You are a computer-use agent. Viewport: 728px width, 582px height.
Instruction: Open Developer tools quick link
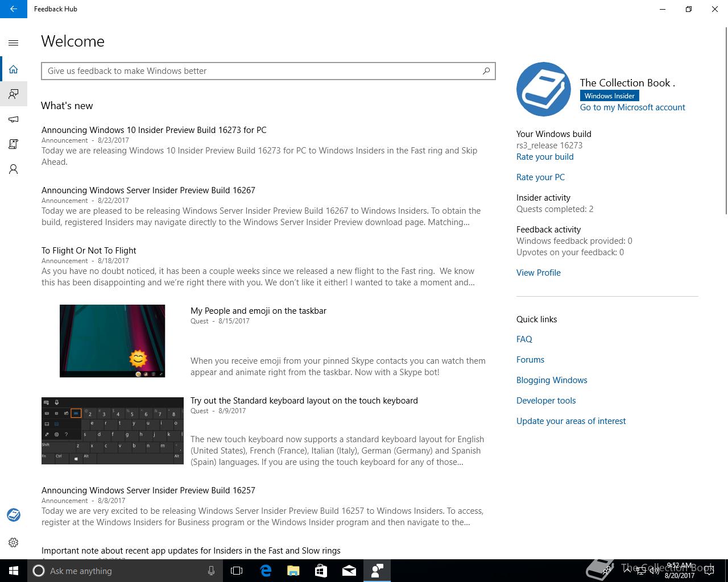pos(546,401)
